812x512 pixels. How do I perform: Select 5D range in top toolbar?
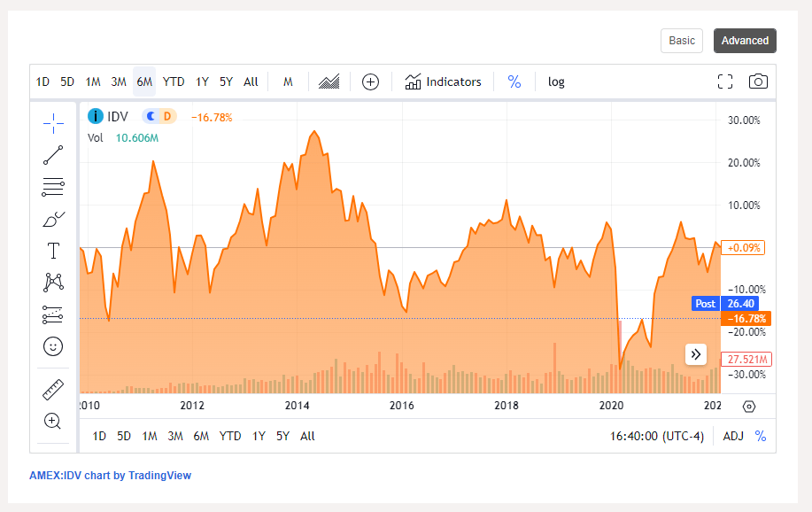coord(67,81)
